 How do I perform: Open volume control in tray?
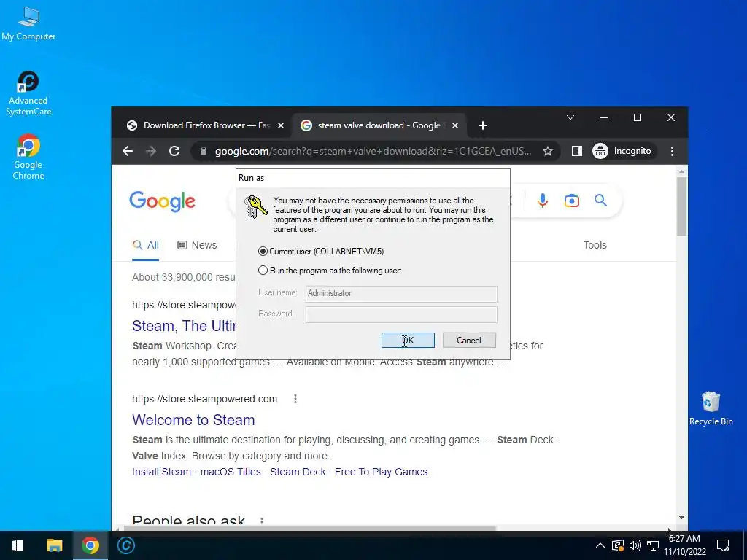click(635, 545)
